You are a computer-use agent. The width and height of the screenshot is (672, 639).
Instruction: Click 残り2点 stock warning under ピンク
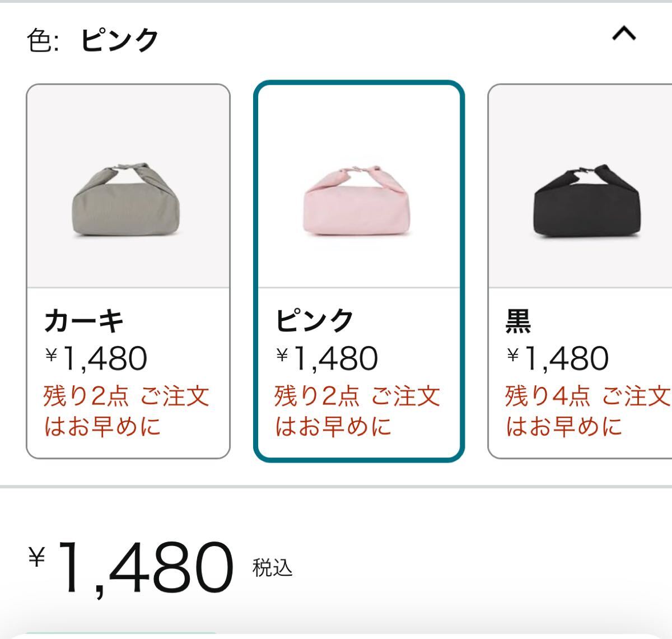tap(317, 396)
